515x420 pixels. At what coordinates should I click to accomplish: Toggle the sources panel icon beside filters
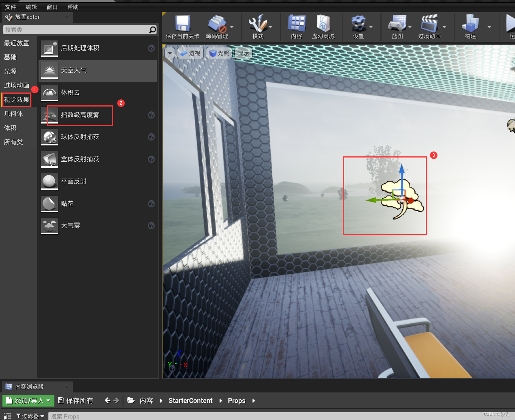pos(8,416)
